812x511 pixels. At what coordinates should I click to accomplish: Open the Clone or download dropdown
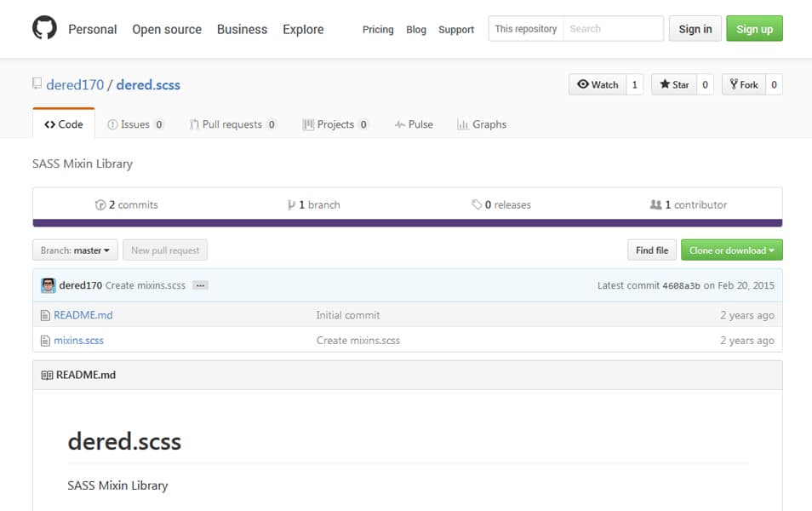pos(732,250)
